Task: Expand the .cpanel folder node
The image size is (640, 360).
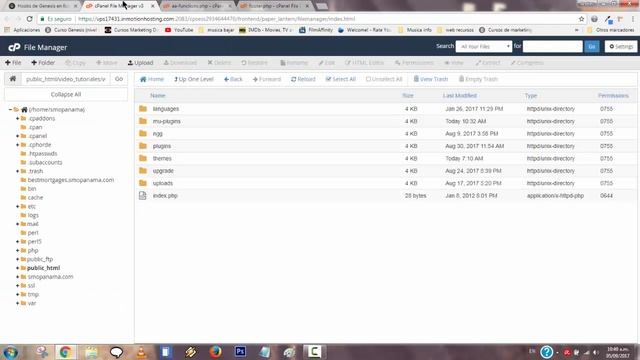Action: click(18, 136)
